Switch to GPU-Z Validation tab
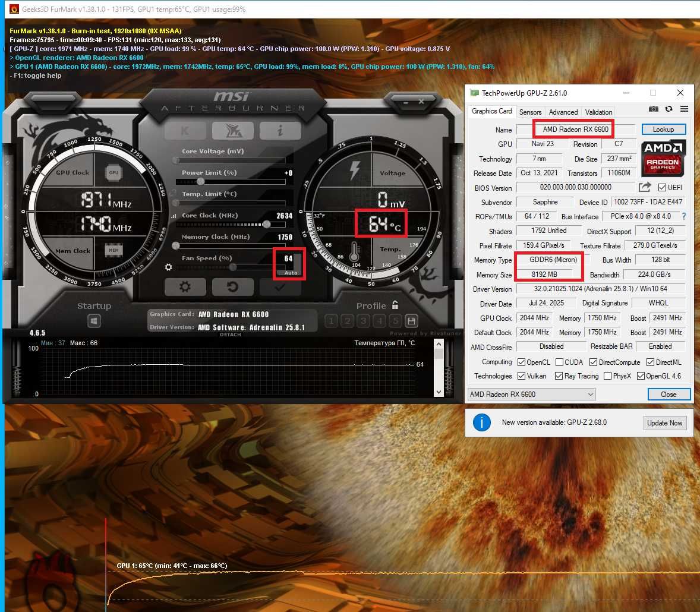The height and width of the screenshot is (612, 700). tap(598, 112)
